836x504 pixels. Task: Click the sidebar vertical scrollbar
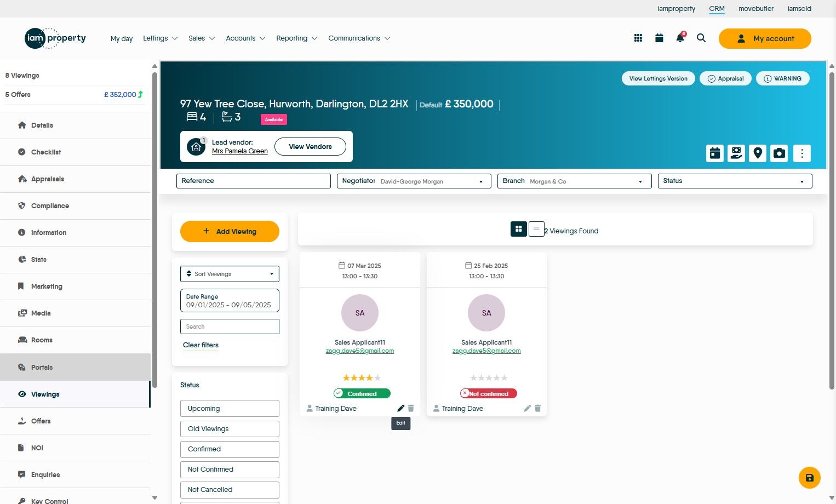click(x=154, y=230)
